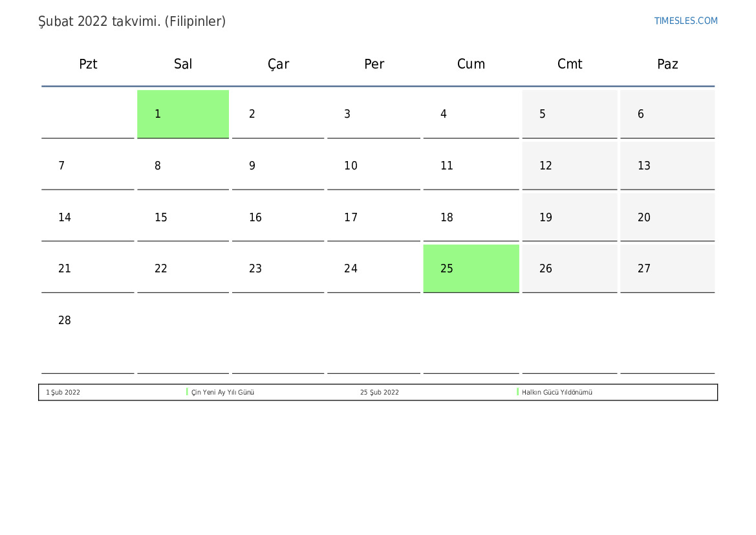Click day 14 in the calendar

[88, 217]
